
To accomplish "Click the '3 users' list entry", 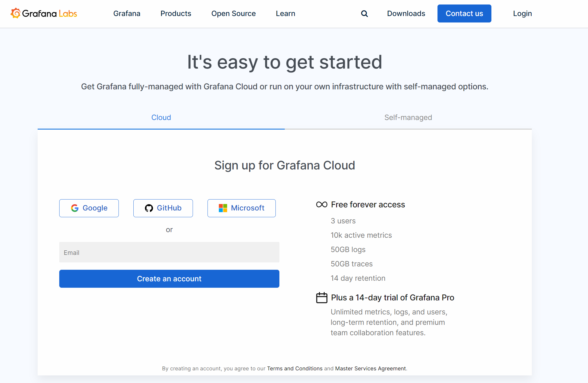I will [x=343, y=221].
